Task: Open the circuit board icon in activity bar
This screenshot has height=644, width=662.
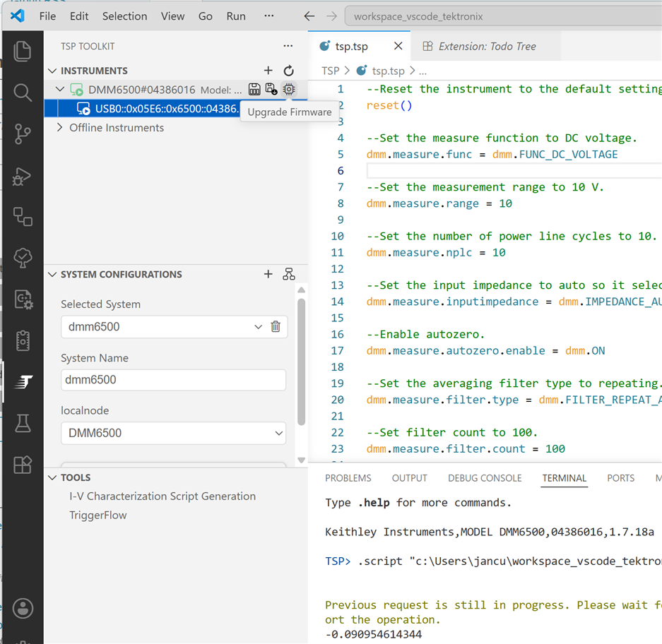Action: (x=23, y=340)
